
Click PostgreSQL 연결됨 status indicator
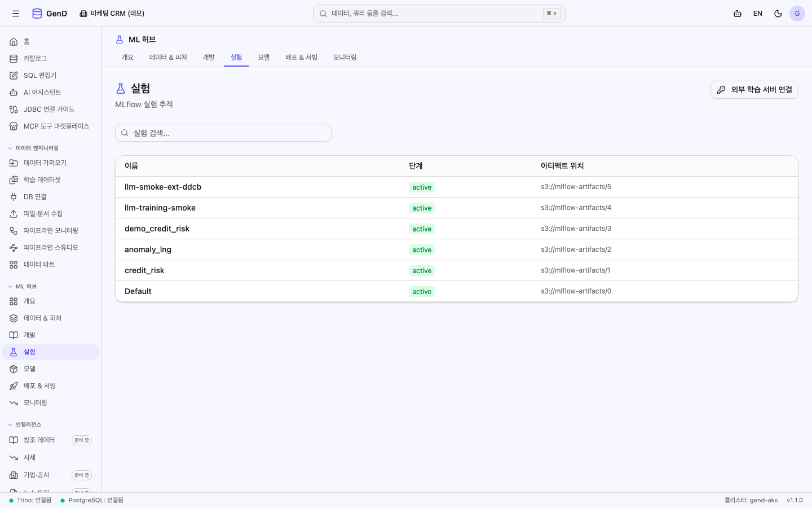pyautogui.click(x=92, y=500)
